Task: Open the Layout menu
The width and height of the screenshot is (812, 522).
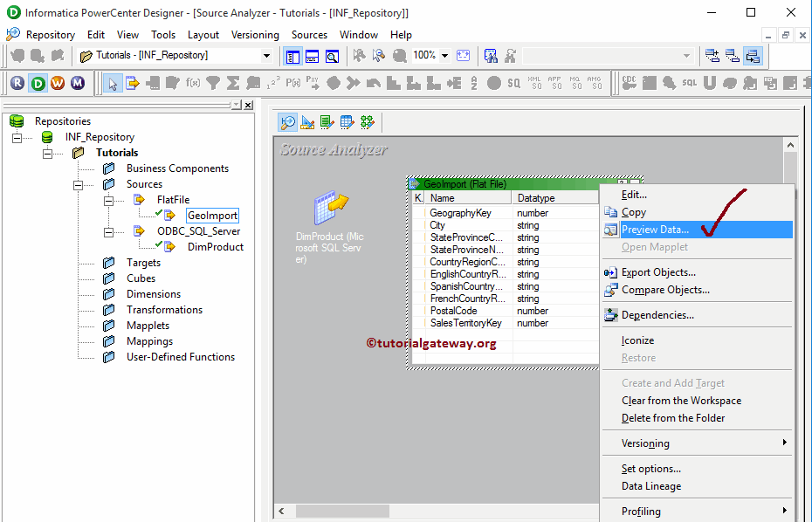Action: [203, 35]
